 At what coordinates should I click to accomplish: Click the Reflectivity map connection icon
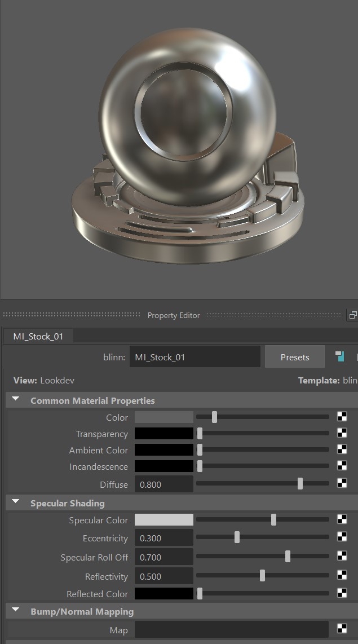(342, 575)
